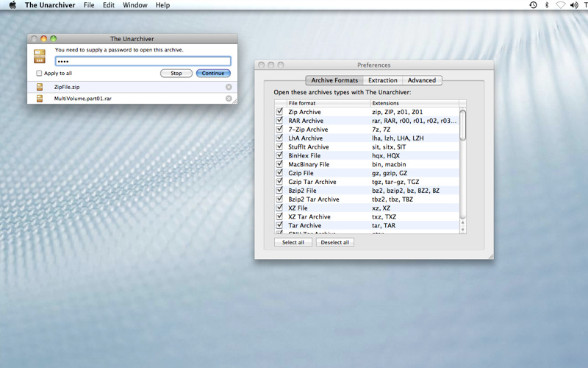The image size is (588, 368).
Task: Select the ZipFile.zip row
Action: (x=132, y=87)
